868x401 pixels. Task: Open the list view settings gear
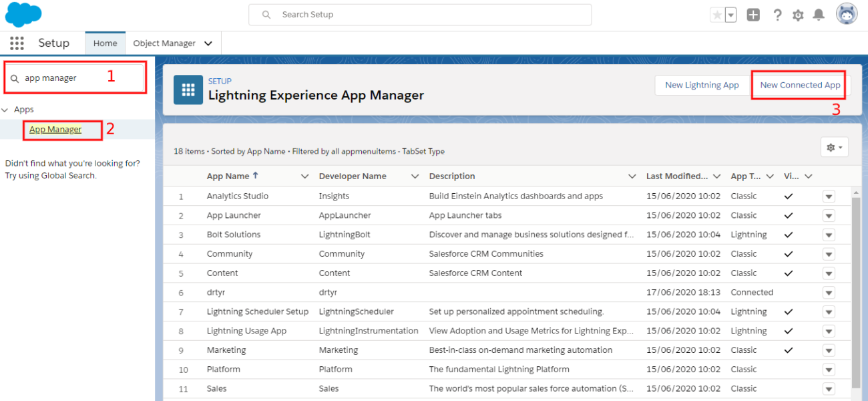(x=833, y=146)
